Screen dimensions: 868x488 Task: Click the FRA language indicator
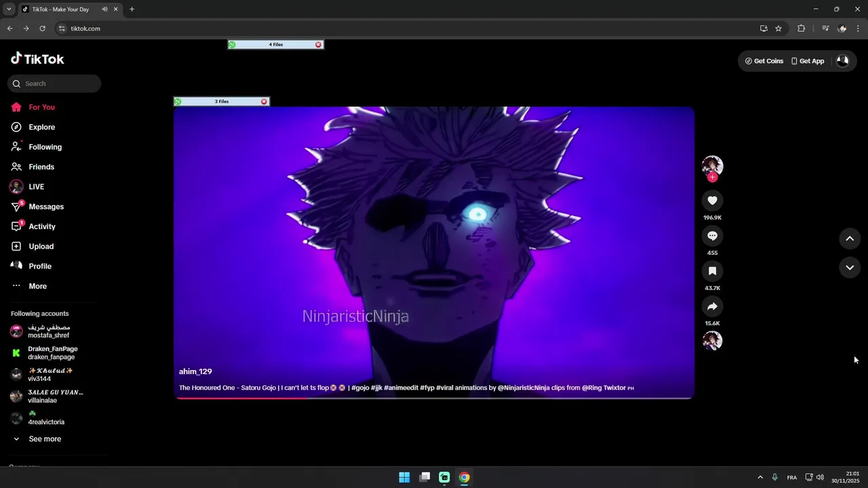[x=792, y=477]
